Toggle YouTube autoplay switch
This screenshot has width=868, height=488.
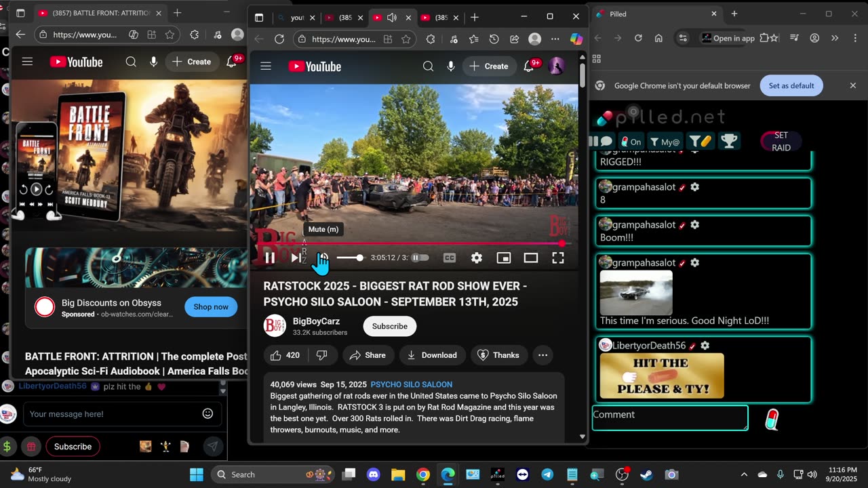(420, 258)
